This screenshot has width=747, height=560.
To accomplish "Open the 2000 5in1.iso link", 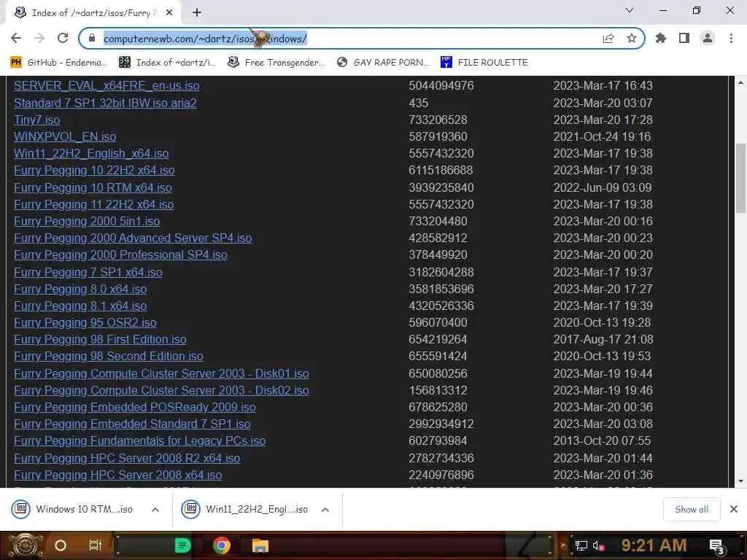I will pyautogui.click(x=87, y=222).
